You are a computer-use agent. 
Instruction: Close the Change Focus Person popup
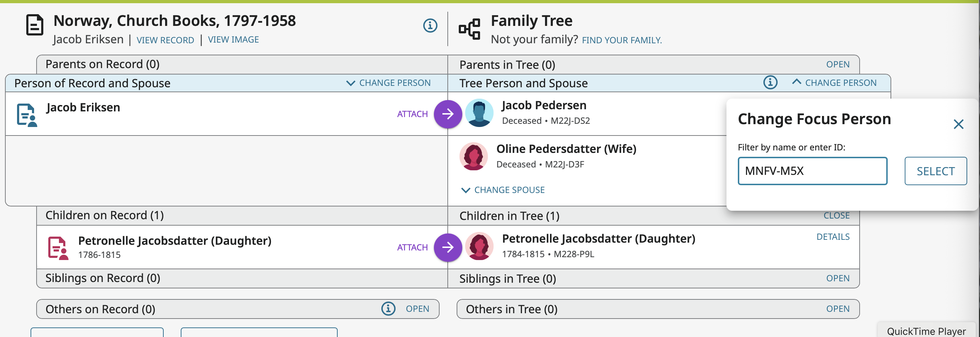pyautogui.click(x=958, y=124)
